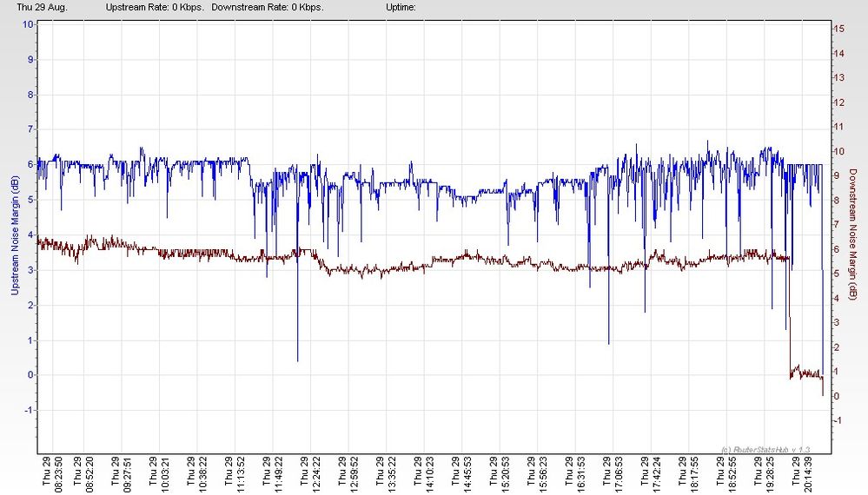Click tick value 10 on the Downstream axis
Image resolution: width=868 pixels, height=495 pixels.
point(839,152)
